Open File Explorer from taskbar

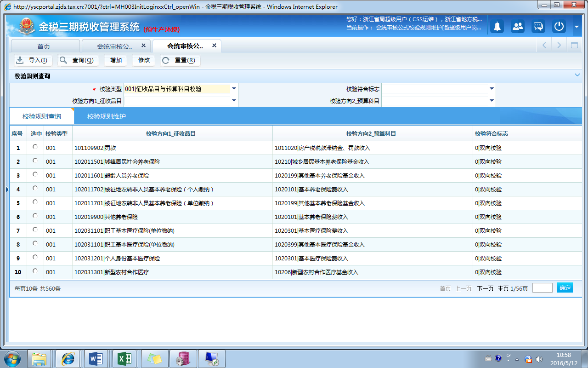pyautogui.click(x=40, y=358)
